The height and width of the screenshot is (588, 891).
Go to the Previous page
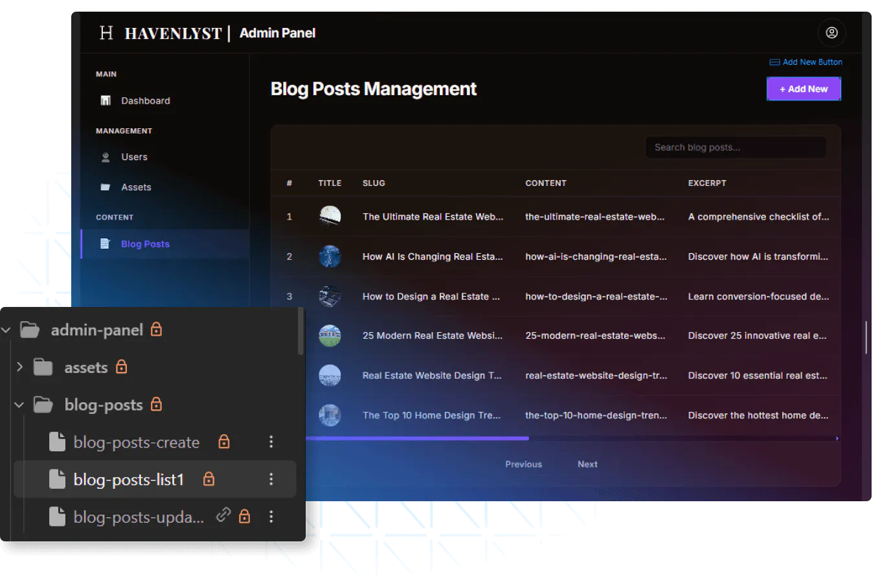pos(523,464)
